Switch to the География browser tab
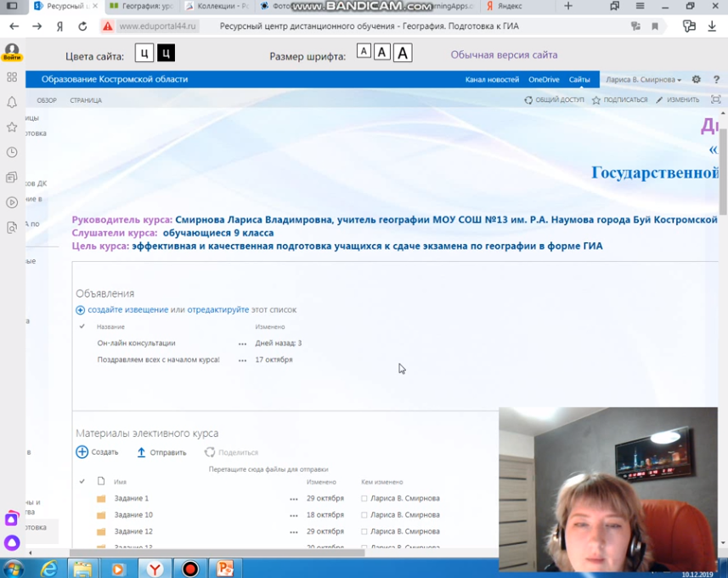The width and height of the screenshot is (728, 578). [x=142, y=6]
